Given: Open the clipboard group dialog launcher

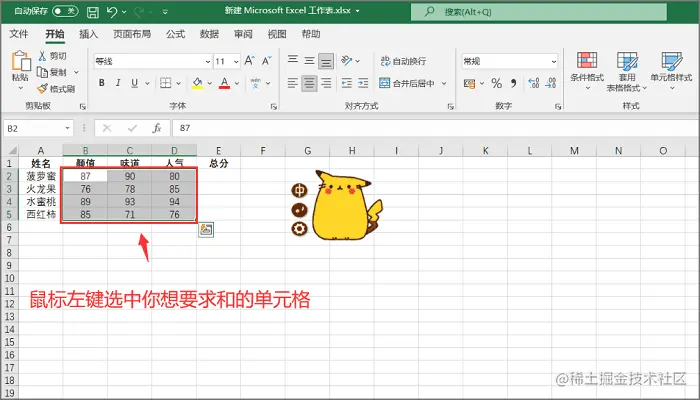Looking at the screenshot, I should [x=82, y=107].
